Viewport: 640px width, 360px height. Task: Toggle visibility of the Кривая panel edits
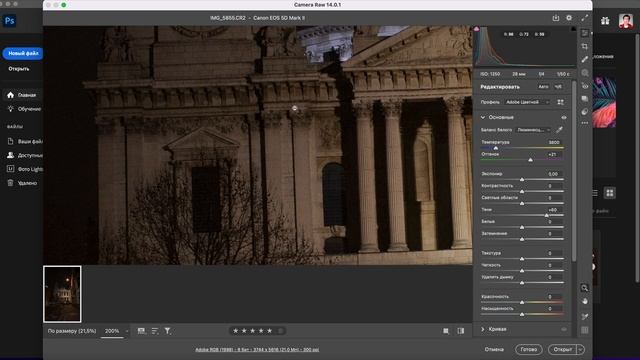coord(564,329)
